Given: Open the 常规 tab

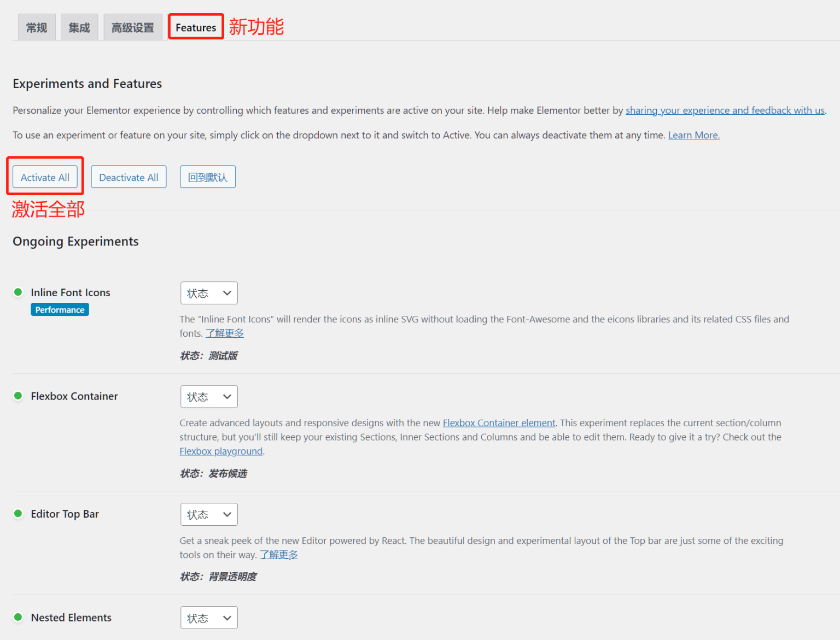Looking at the screenshot, I should [37, 27].
